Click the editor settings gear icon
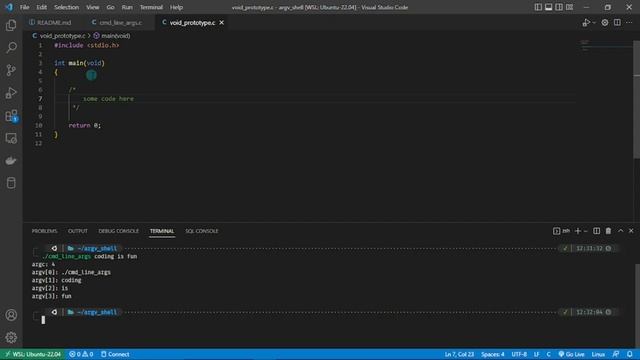640x360 pixels. (604, 23)
